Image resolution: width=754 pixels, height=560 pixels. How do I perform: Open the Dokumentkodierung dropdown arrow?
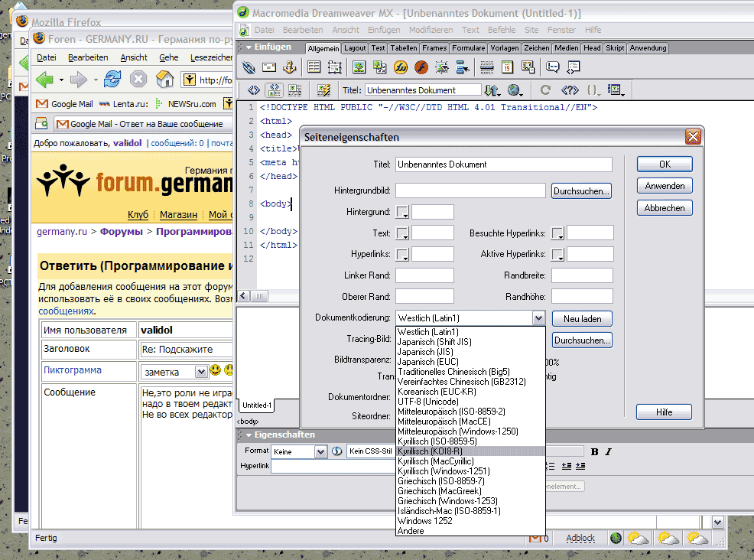tap(538, 318)
